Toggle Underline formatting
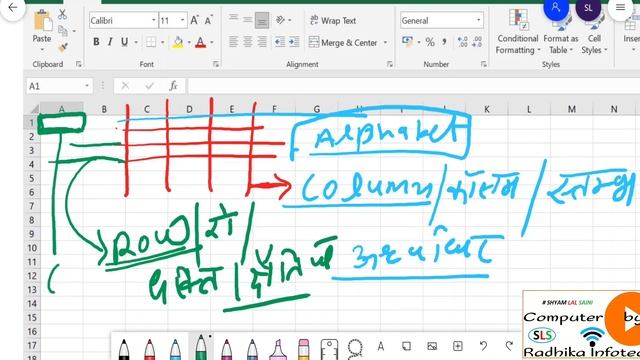 124,42
